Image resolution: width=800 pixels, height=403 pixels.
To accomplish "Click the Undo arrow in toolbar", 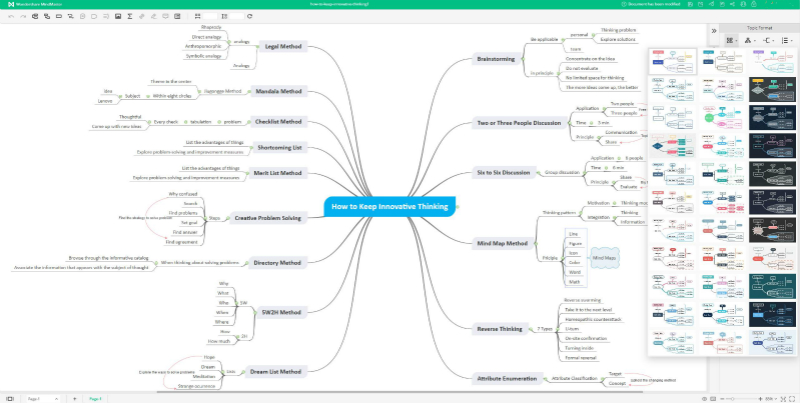I will pyautogui.click(x=9, y=16).
